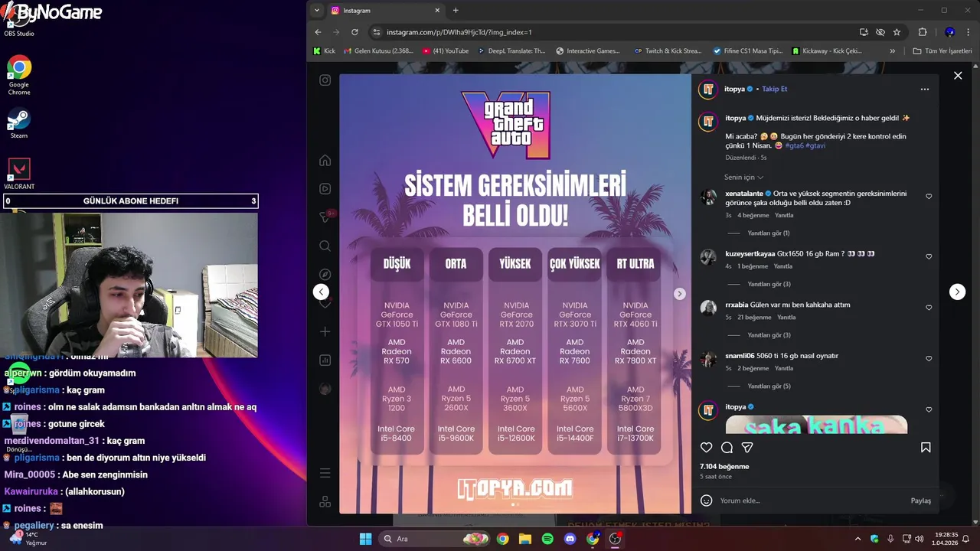The image size is (980, 551).
Task: Like kuzeysertkayaa's comment
Action: 929,256
